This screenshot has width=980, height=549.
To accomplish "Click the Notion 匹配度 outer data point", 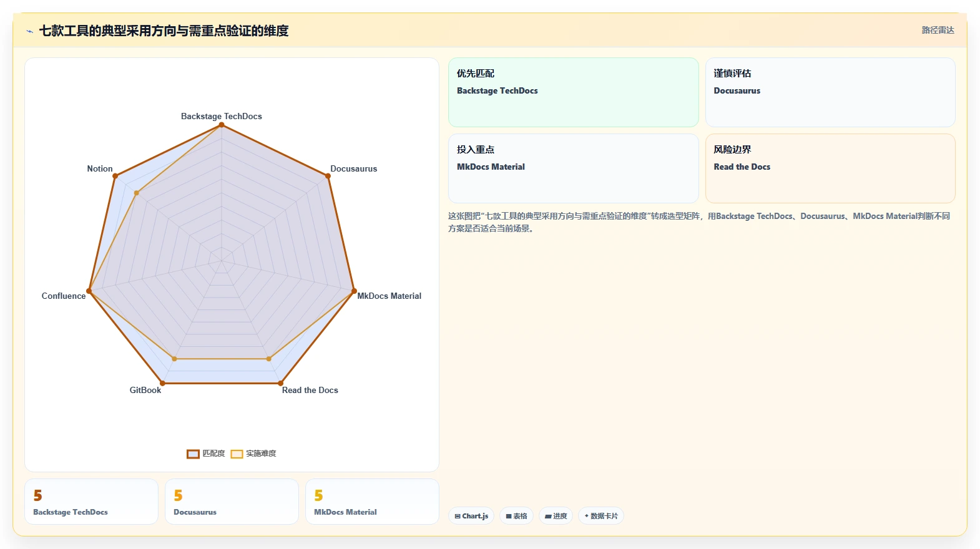I will pos(115,176).
